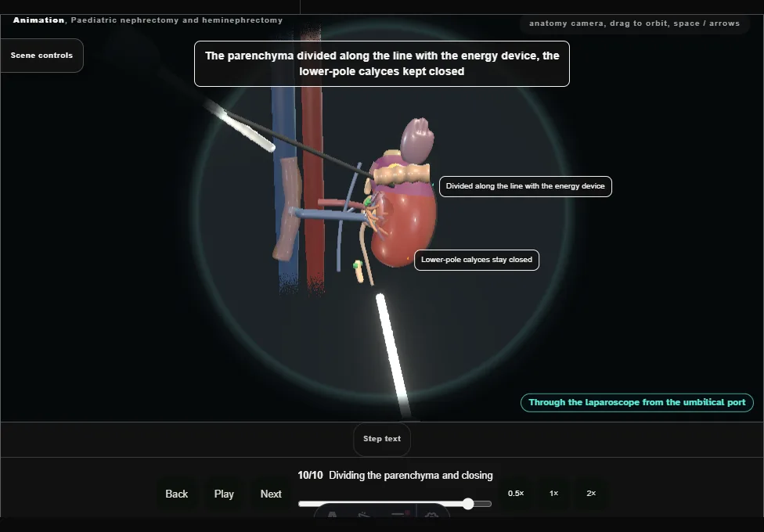The width and height of the screenshot is (764, 532).
Task: Set playback speed to 0.5×
Action: [x=516, y=494]
